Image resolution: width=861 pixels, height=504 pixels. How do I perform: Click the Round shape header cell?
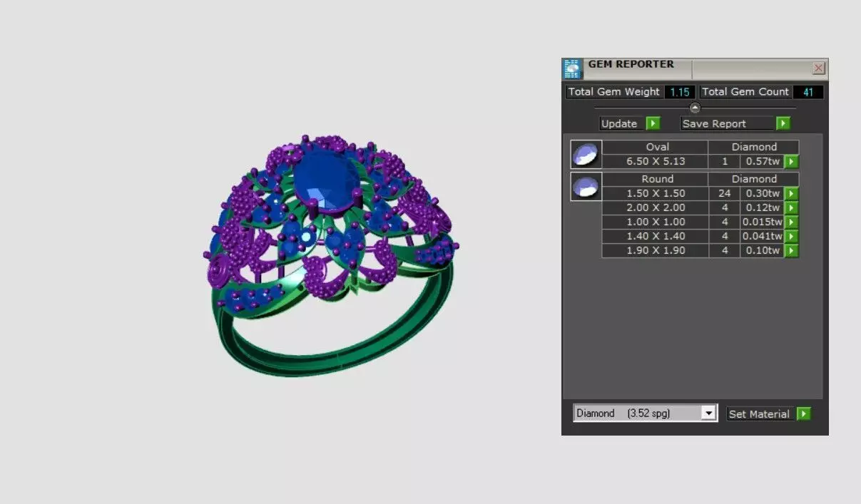(656, 179)
